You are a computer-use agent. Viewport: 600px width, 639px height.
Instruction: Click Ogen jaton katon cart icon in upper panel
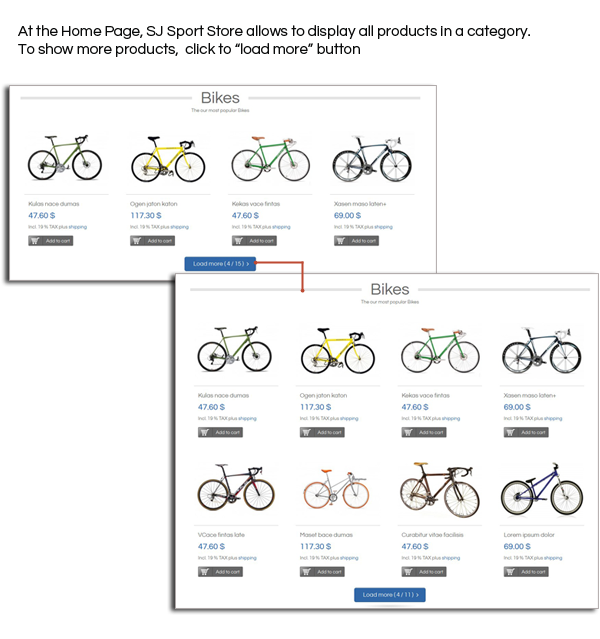click(x=137, y=241)
